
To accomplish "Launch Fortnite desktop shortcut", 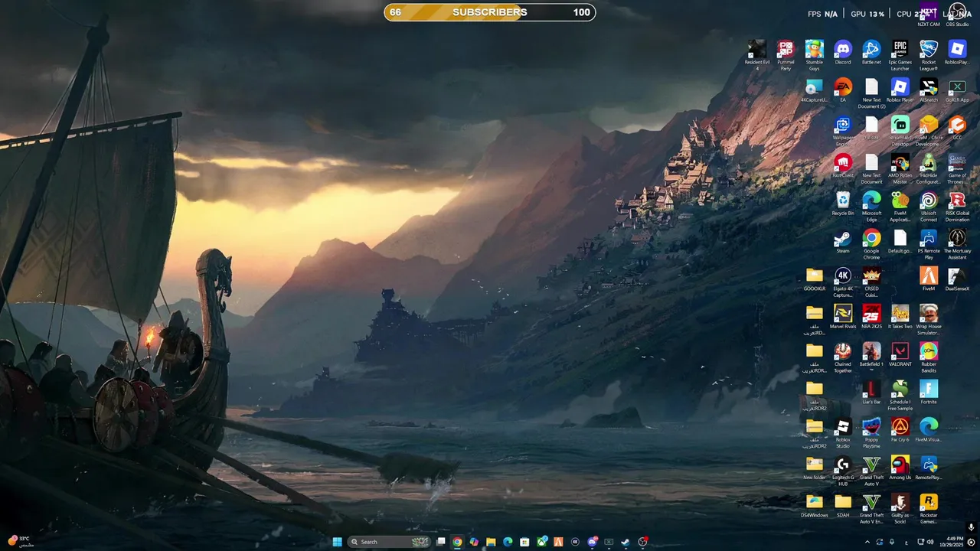I will coord(929,390).
